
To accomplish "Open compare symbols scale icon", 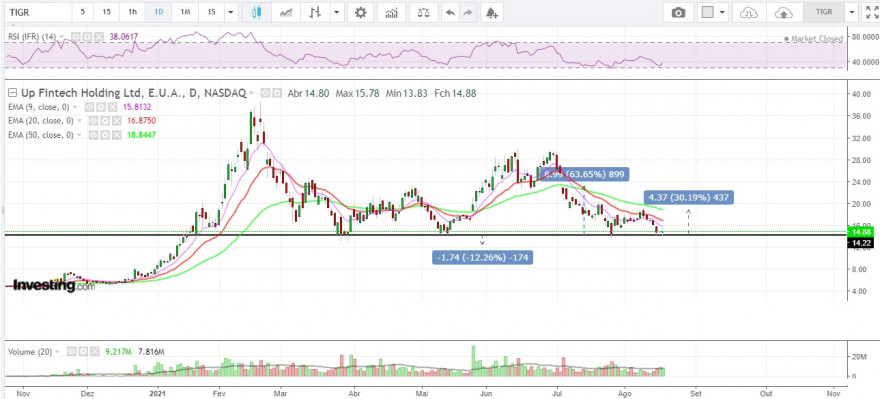I will (423, 12).
